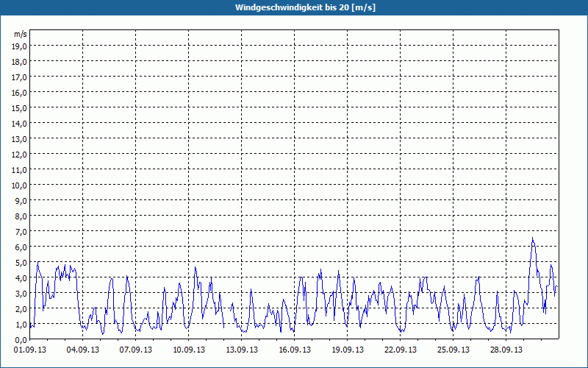
Task: Select the 16.09.13 date label
Action: point(295,350)
